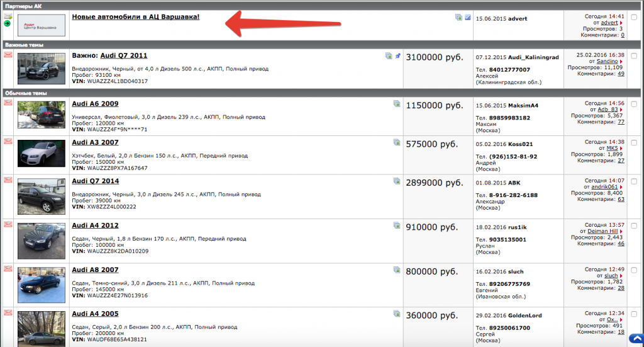644x347 pixels.
Task: Click the envelope icon beside Audi A4 2012
Action: [8, 224]
